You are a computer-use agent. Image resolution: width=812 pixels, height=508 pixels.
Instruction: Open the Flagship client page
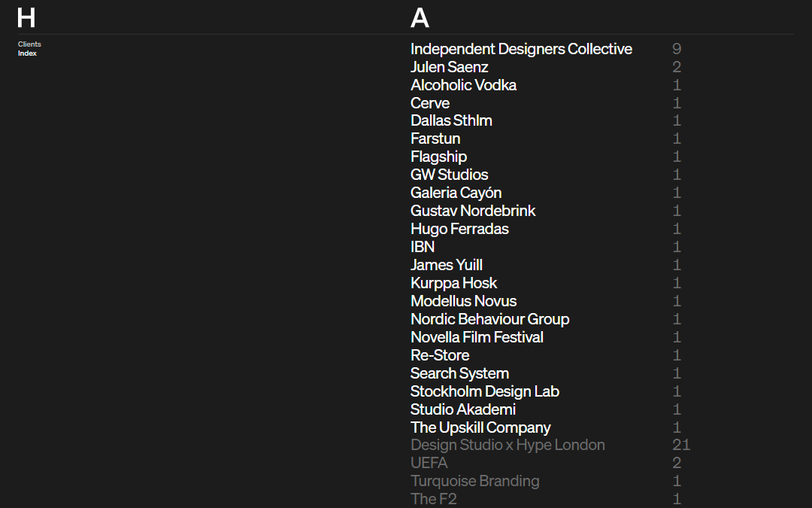(438, 157)
